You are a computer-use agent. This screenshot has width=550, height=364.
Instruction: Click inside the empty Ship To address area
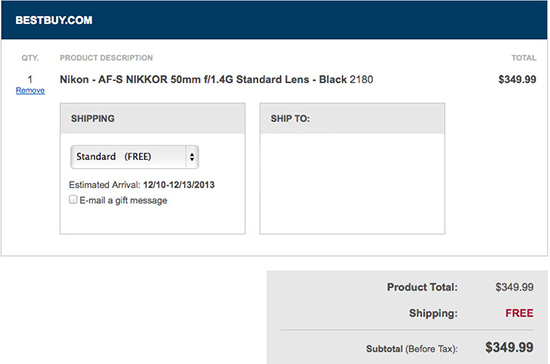[x=352, y=183]
